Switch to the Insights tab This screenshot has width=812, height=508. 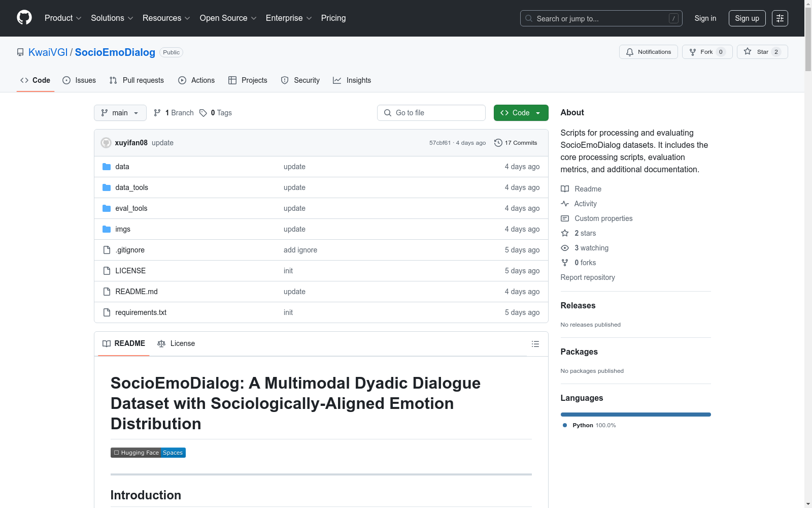point(352,80)
